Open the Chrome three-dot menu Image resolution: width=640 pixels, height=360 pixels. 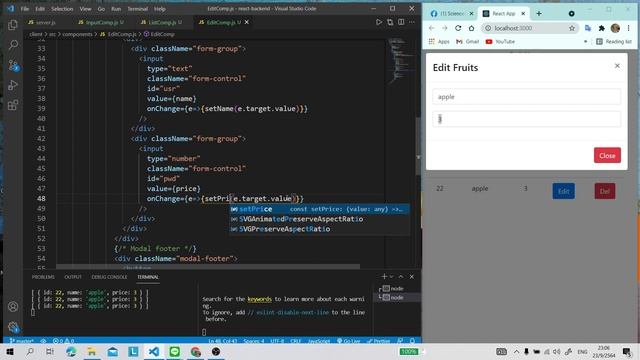(x=629, y=28)
